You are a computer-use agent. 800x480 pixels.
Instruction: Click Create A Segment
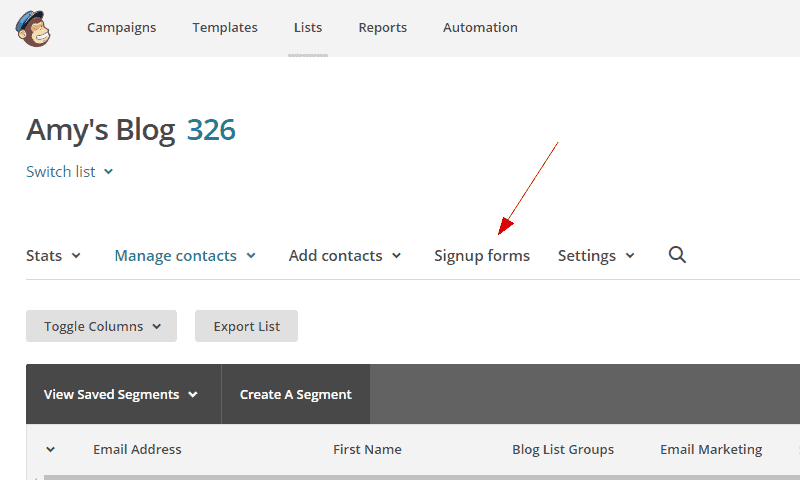click(x=296, y=394)
